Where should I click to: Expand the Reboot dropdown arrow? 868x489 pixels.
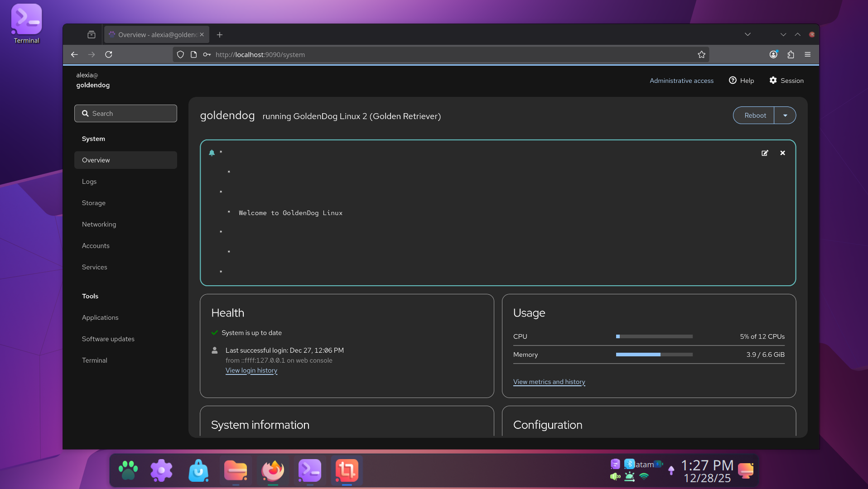tap(785, 115)
